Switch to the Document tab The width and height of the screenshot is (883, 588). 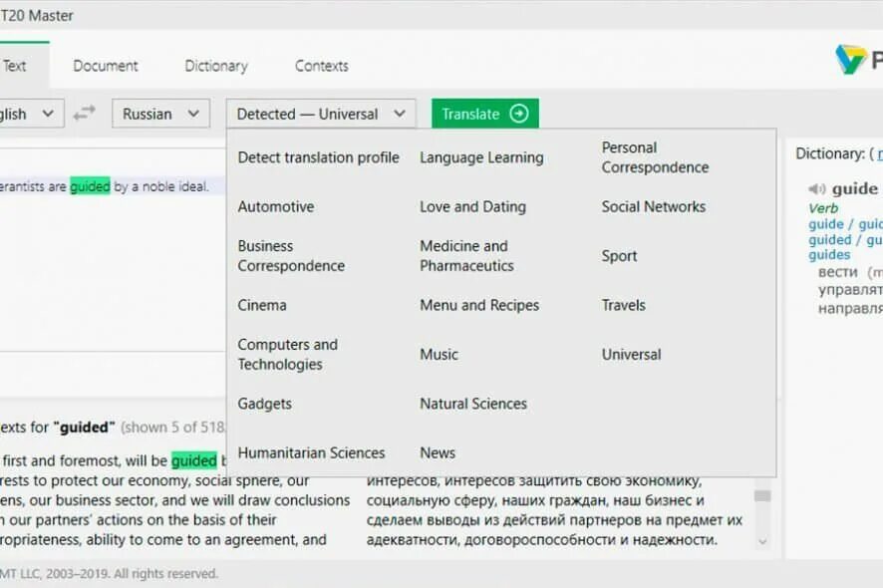tap(106, 66)
